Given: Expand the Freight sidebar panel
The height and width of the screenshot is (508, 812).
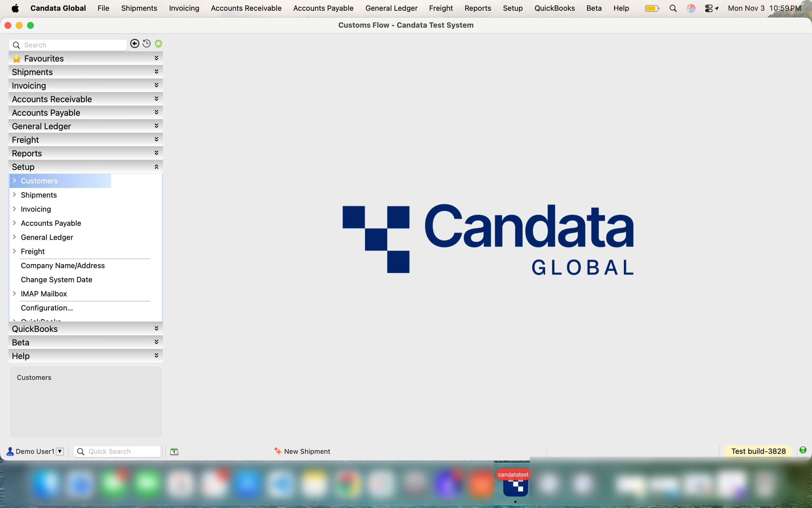Looking at the screenshot, I should tap(156, 139).
